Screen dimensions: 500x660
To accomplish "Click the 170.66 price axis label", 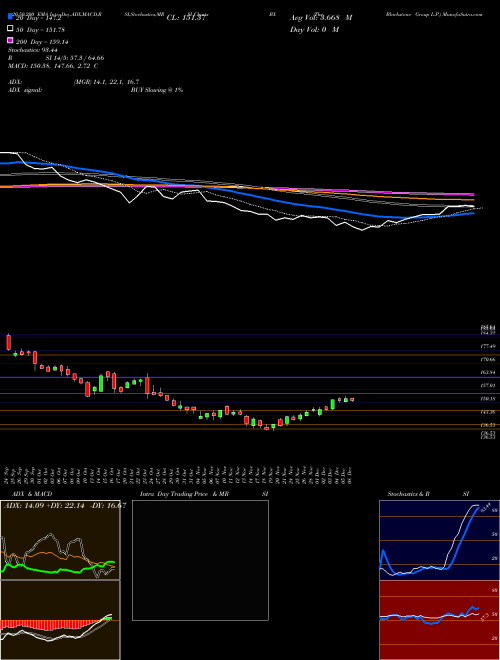I will point(489,360).
